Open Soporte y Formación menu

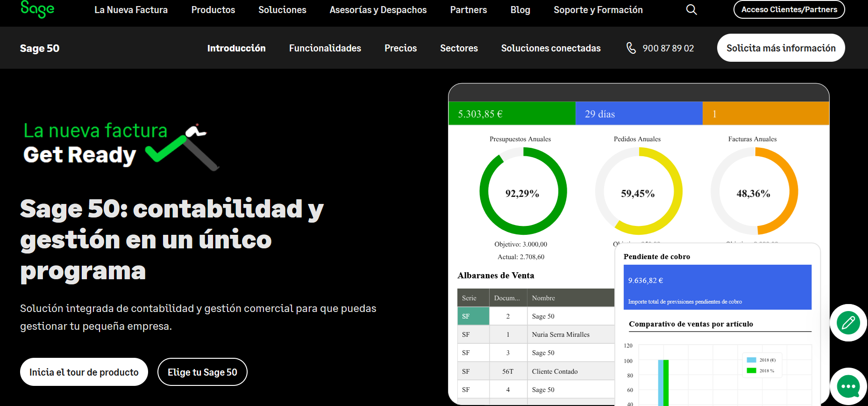(598, 10)
